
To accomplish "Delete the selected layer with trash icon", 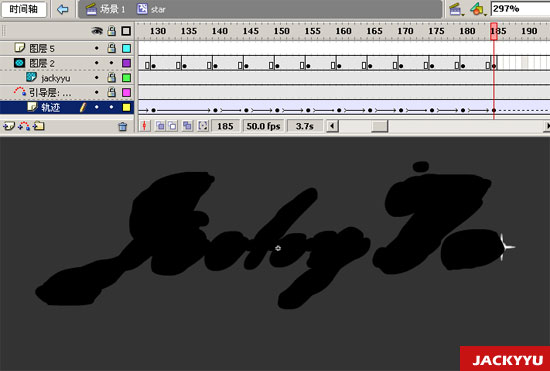I will tap(122, 126).
